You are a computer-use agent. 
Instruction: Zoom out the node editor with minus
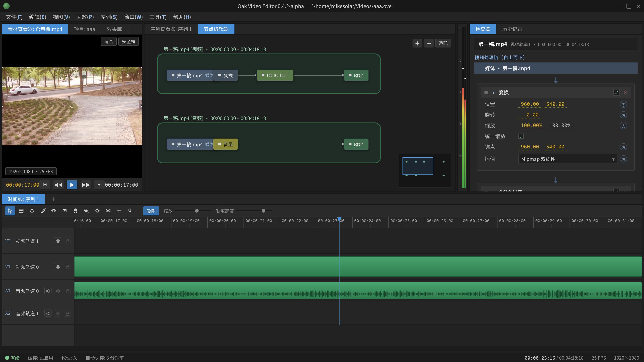(429, 43)
